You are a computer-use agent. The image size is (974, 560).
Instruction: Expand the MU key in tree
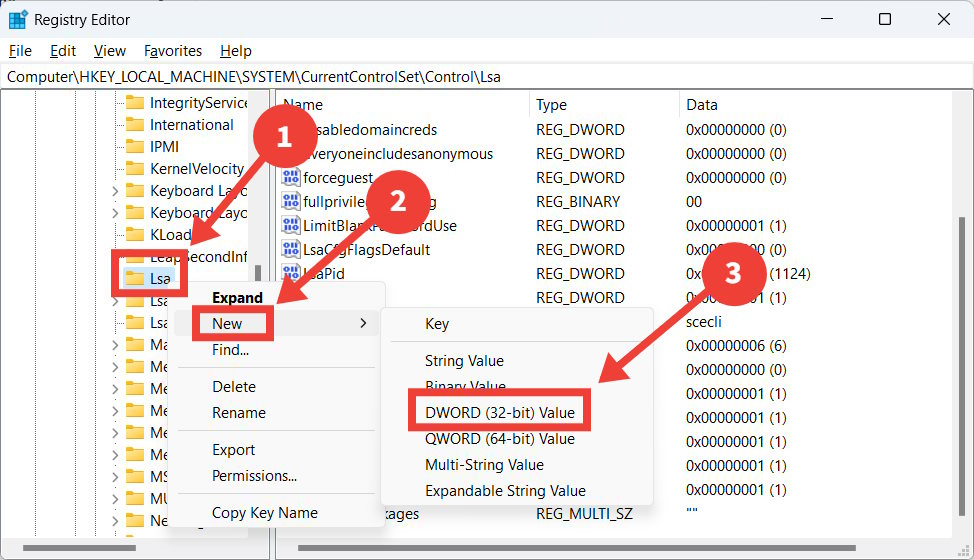(115, 499)
